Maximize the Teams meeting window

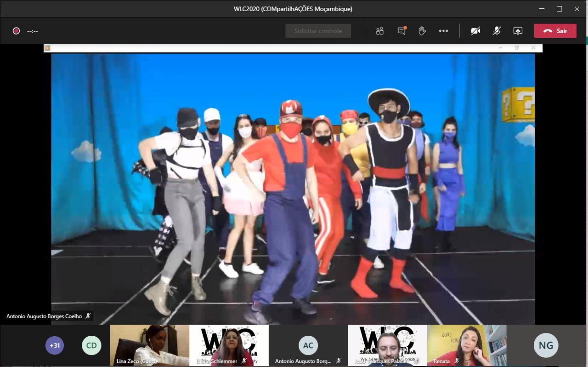click(x=560, y=9)
